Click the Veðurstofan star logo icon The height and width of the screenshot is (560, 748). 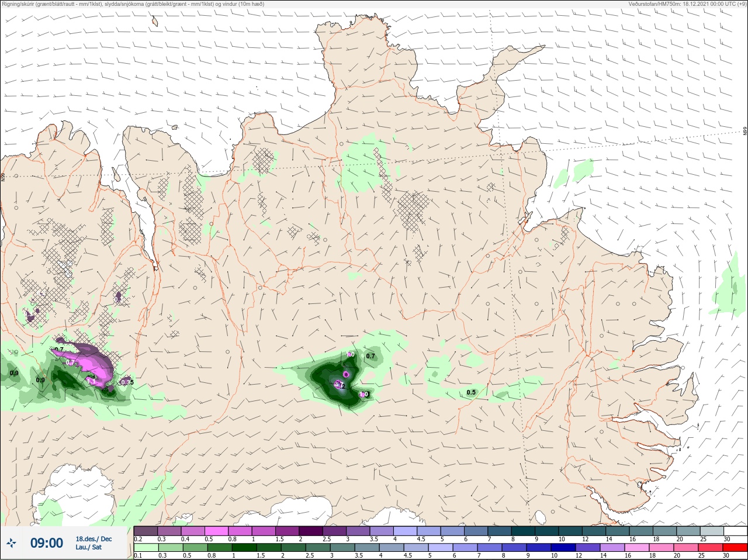click(11, 543)
